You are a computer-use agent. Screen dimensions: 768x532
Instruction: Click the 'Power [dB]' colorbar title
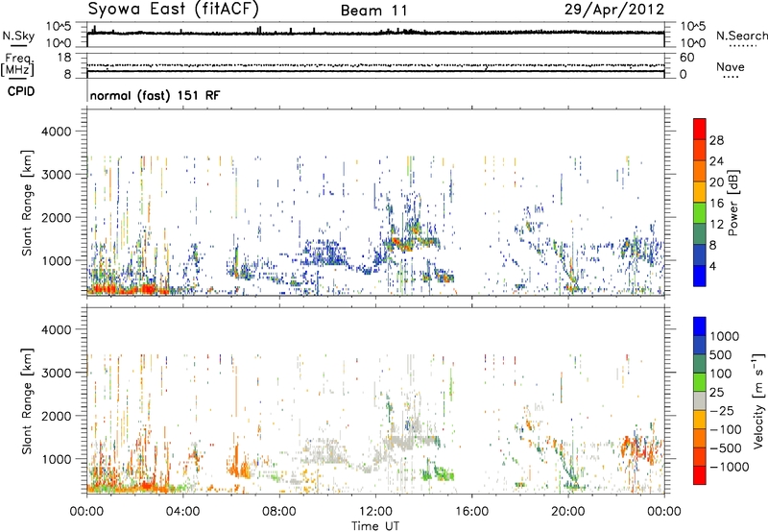(732, 203)
